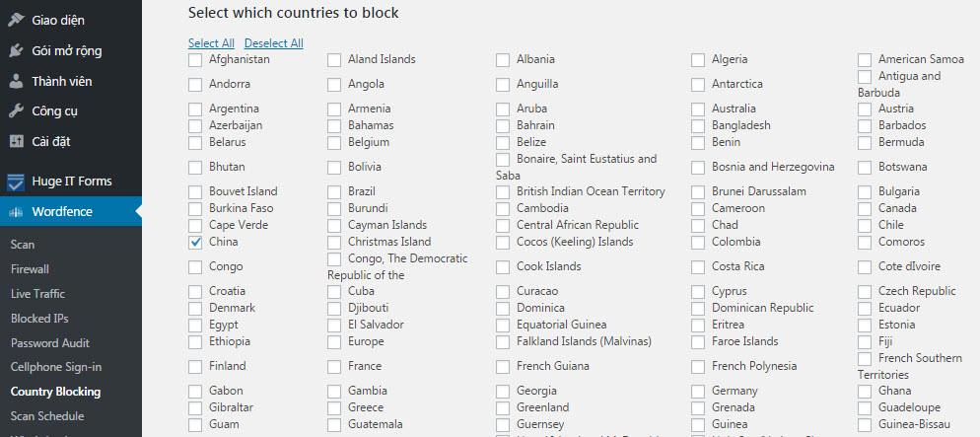Check the Brazil checkbox

click(334, 191)
